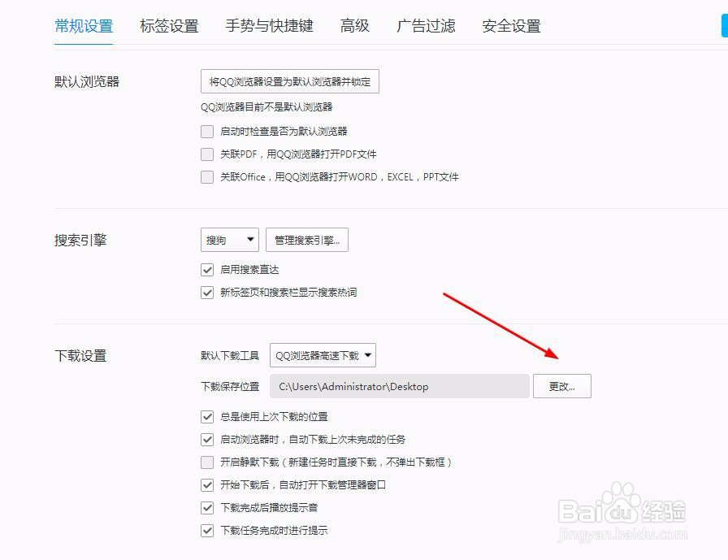The width and height of the screenshot is (728, 560).
Task: Enable 开启静默下载 checkbox
Action: pos(207,462)
